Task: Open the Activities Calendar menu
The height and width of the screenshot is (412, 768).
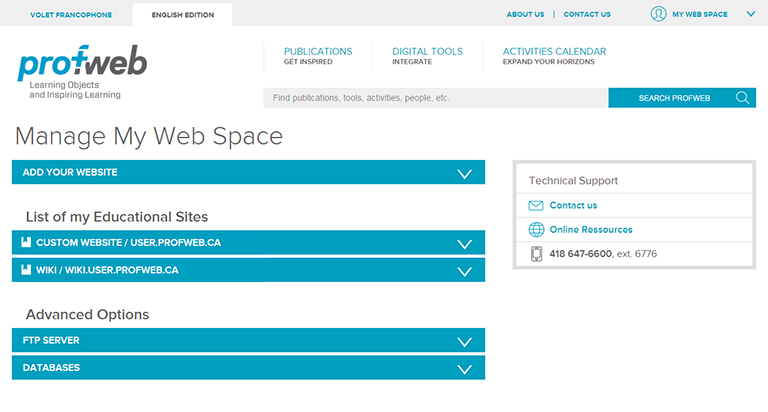Action: 554,56
